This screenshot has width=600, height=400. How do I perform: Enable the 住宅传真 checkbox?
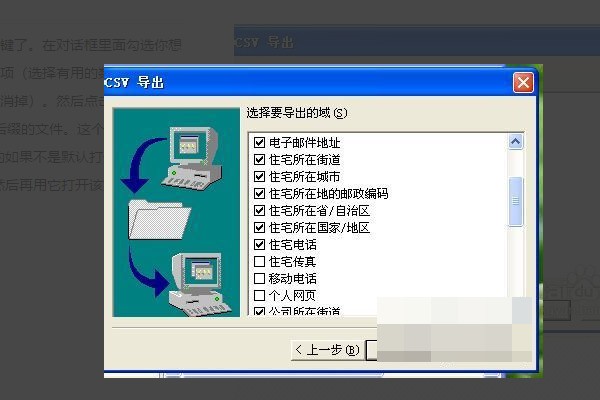pos(259,261)
